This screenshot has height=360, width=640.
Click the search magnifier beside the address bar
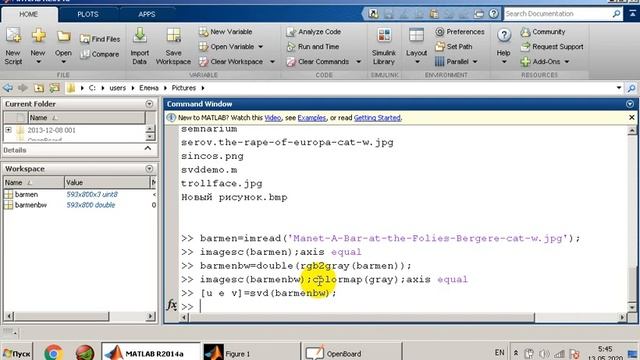[x=631, y=88]
